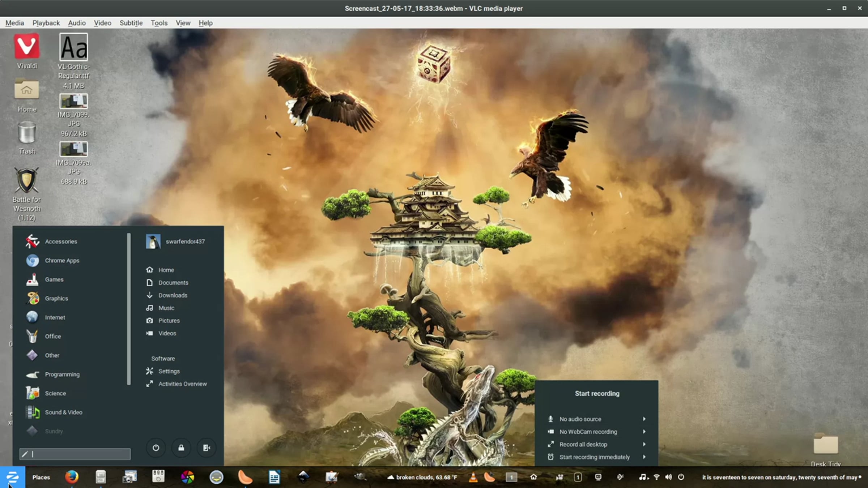The width and height of the screenshot is (868, 488).
Task: Open the VLC Media menu
Action: pyautogui.click(x=15, y=23)
